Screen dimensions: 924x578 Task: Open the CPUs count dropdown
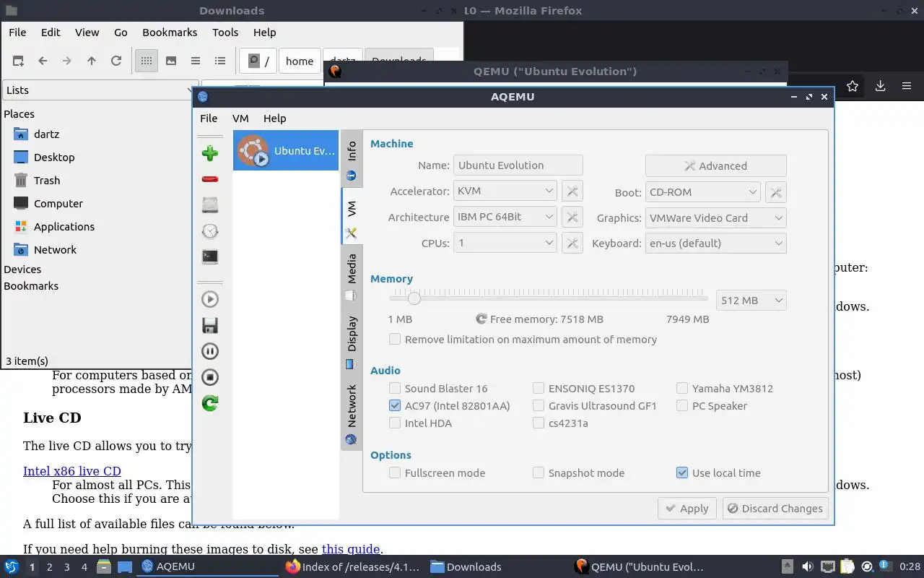pyautogui.click(x=505, y=243)
